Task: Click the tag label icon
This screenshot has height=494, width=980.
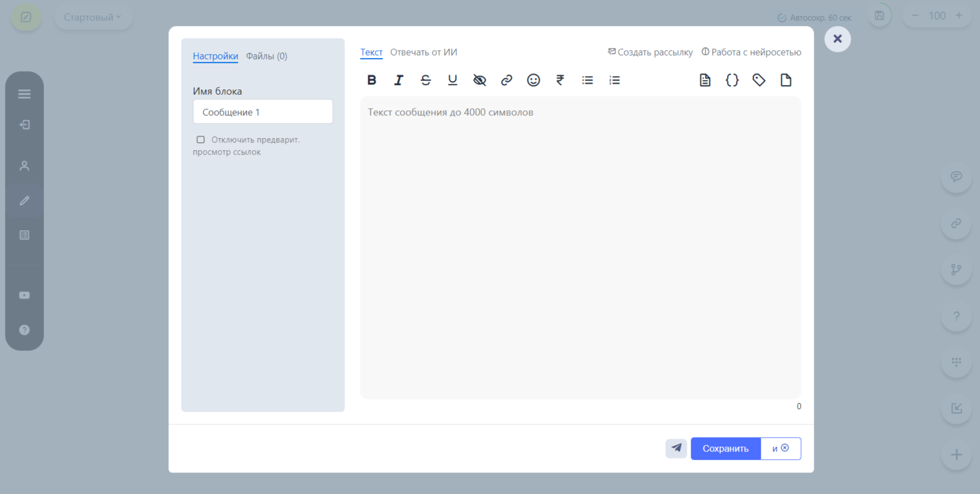Action: (x=759, y=80)
